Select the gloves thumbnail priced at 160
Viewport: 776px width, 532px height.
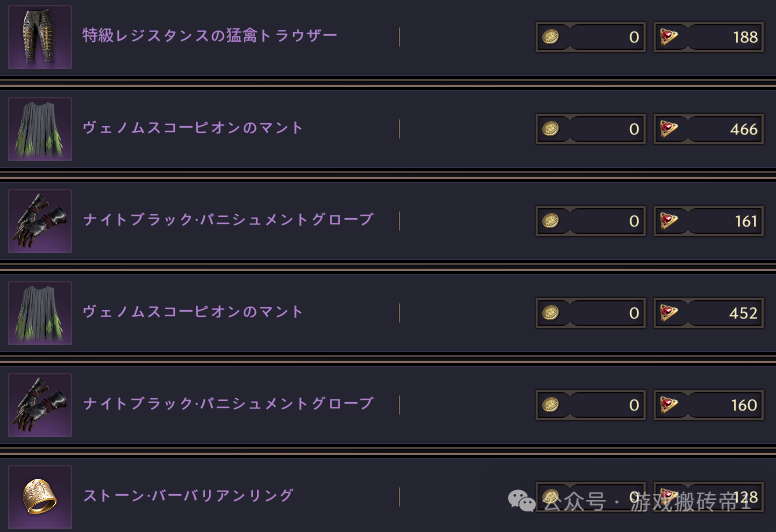point(40,405)
